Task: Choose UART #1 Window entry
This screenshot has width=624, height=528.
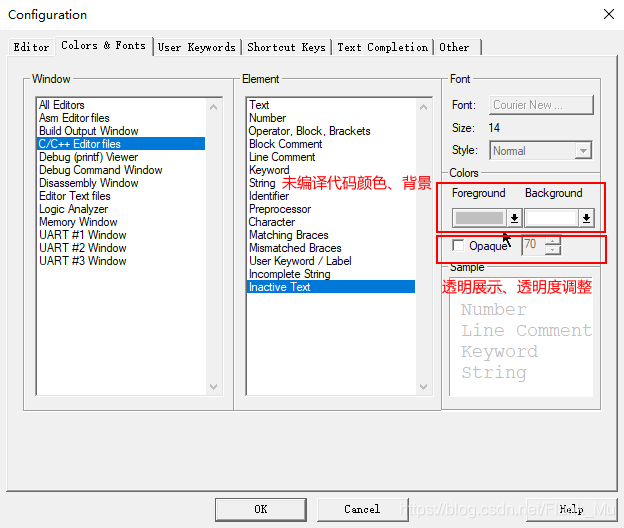Action: click(x=121, y=235)
